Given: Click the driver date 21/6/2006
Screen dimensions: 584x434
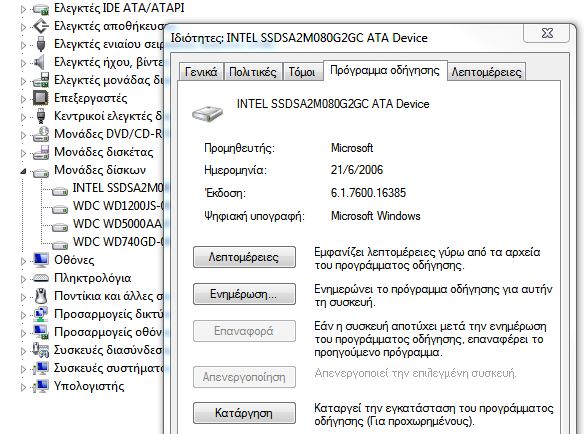Looking at the screenshot, I should point(356,170).
